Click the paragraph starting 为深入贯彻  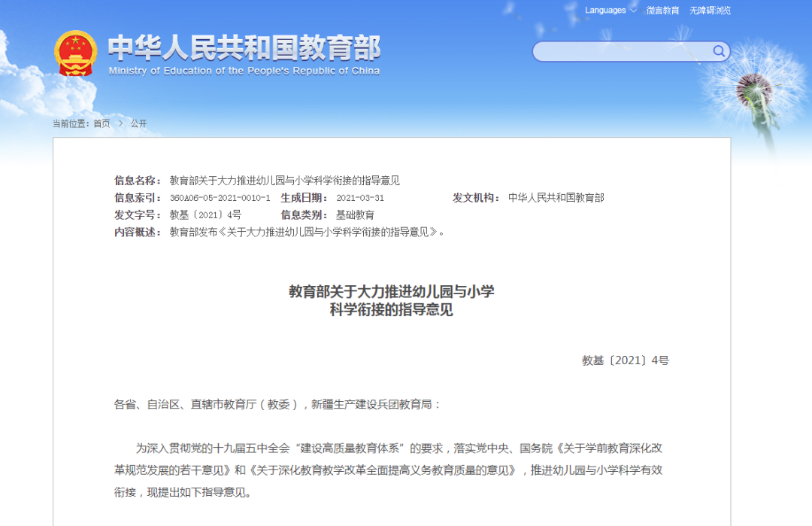coord(389,470)
